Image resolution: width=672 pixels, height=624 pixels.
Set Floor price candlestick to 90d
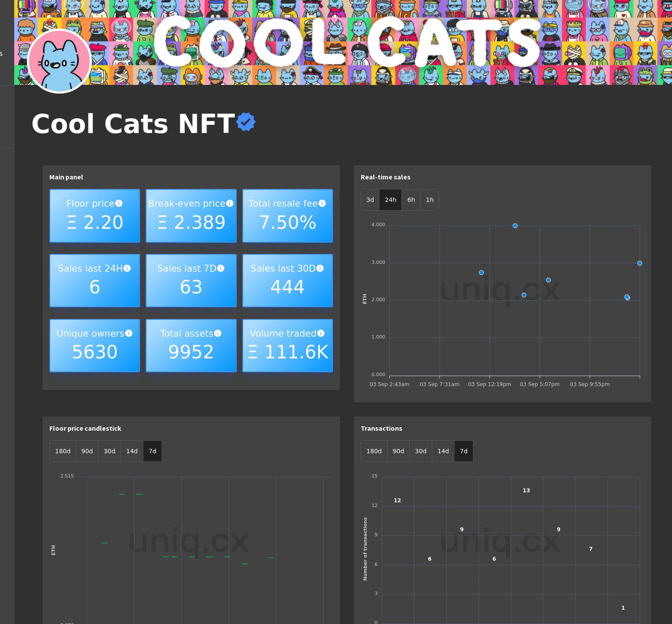87,451
